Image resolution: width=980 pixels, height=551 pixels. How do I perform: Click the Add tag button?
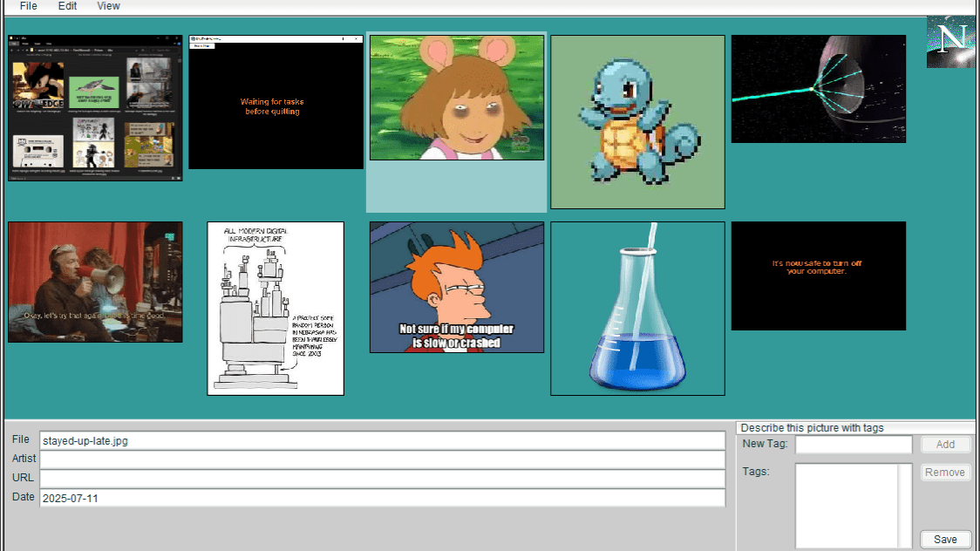click(x=945, y=445)
